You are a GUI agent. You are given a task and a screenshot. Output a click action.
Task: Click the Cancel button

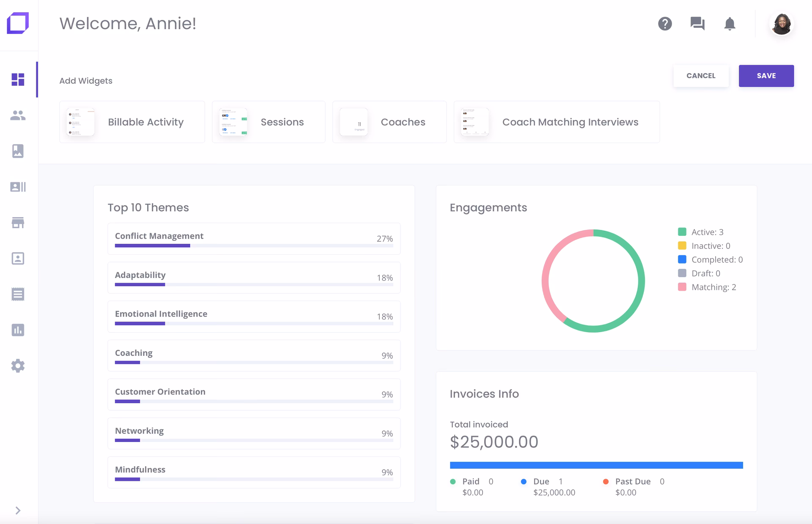[x=701, y=76]
